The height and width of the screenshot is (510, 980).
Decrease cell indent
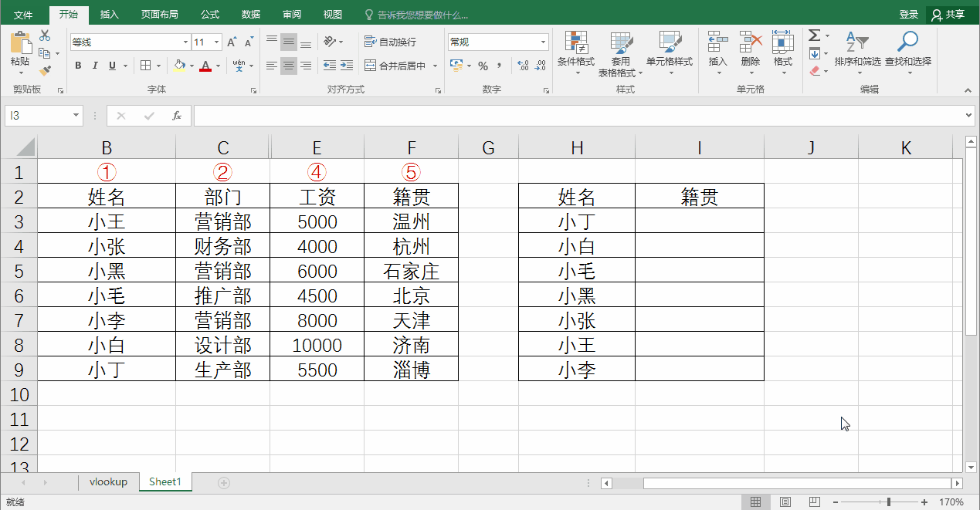[330, 66]
